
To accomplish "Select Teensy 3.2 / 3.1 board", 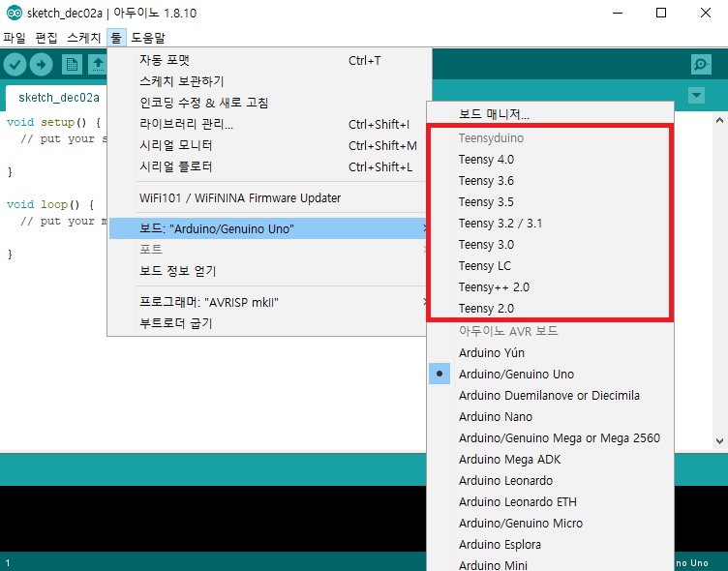I will (x=550, y=224).
